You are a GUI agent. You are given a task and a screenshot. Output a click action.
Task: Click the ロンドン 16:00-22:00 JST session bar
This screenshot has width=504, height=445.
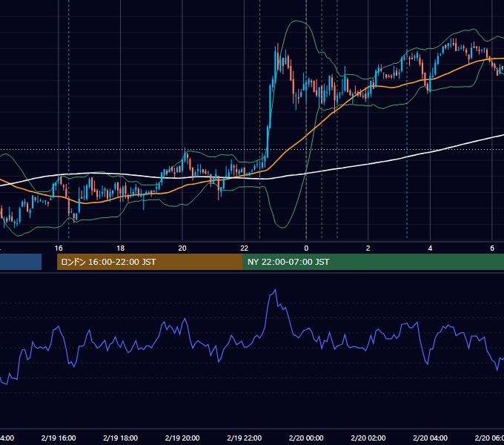point(150,262)
